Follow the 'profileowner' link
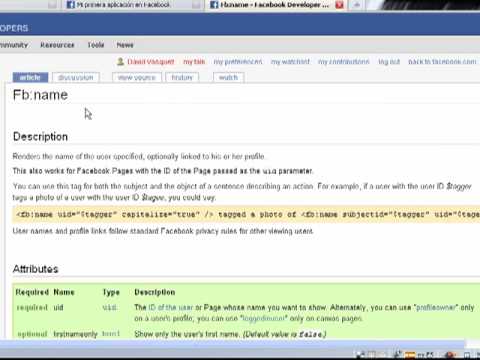Viewport: 480px width, 360px height. pyautogui.click(x=437, y=307)
